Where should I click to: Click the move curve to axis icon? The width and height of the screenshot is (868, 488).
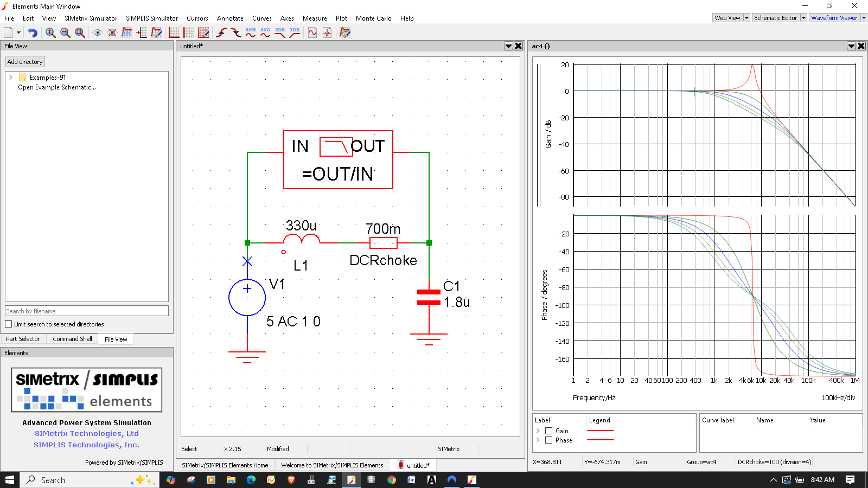click(x=142, y=33)
